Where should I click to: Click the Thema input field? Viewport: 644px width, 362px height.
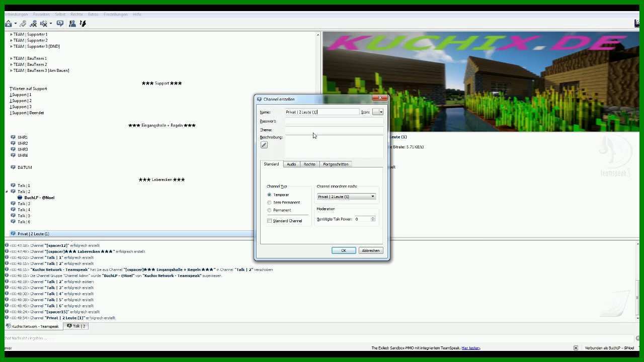click(334, 130)
